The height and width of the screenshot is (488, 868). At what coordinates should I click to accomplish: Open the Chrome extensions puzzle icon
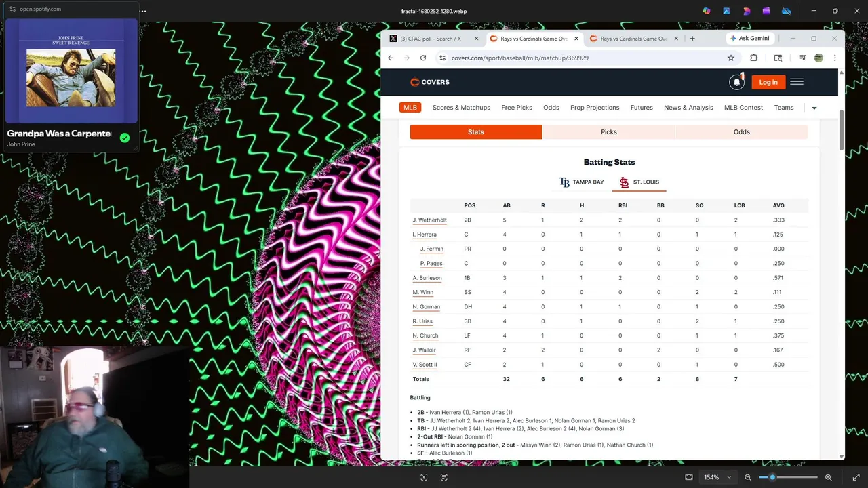click(x=753, y=58)
